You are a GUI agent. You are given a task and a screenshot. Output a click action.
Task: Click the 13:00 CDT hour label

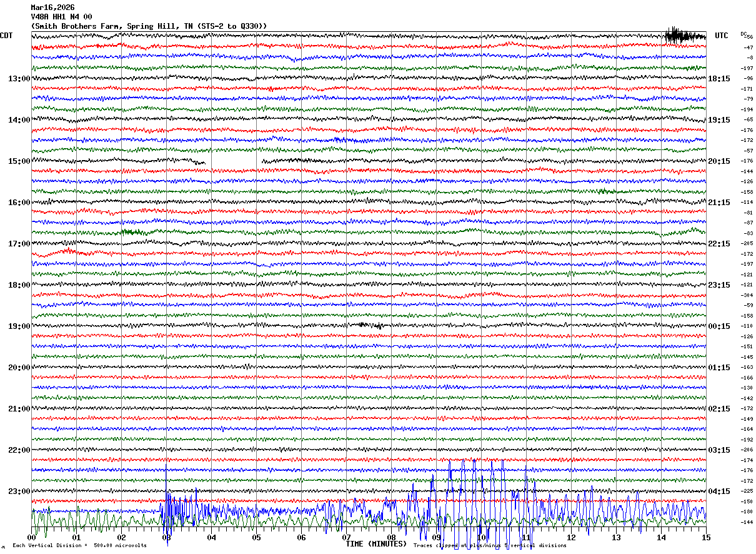[x=19, y=79]
